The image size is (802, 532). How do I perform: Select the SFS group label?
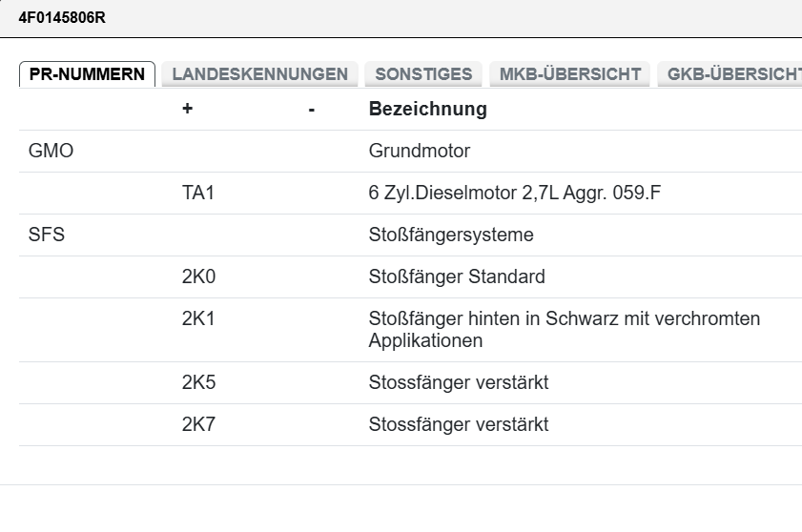(47, 235)
